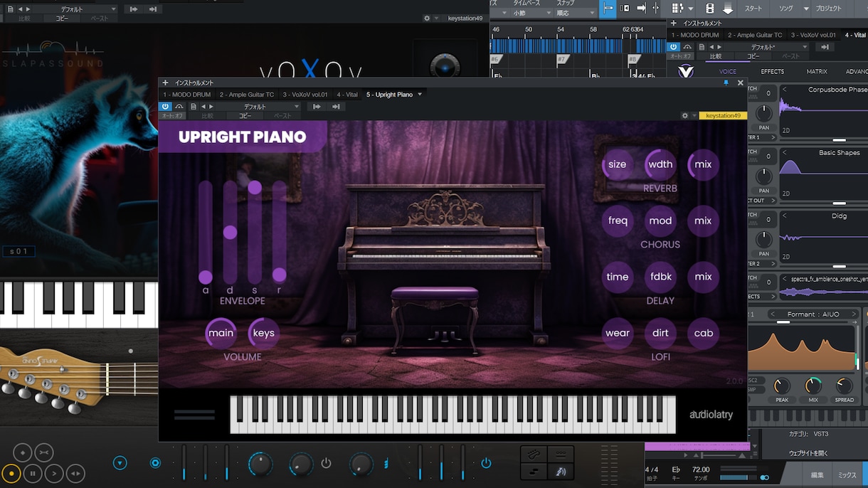Click reverb size knob
The image size is (868, 488).
coord(618,164)
